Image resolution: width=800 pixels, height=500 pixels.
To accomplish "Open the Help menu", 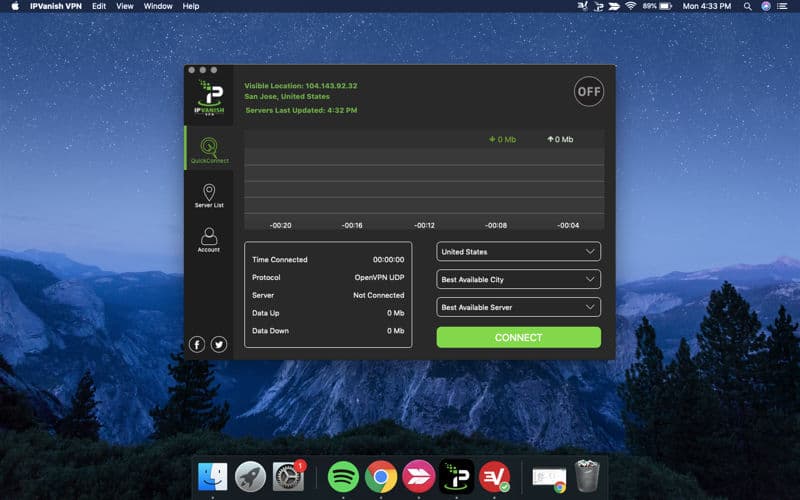I will point(191,6).
